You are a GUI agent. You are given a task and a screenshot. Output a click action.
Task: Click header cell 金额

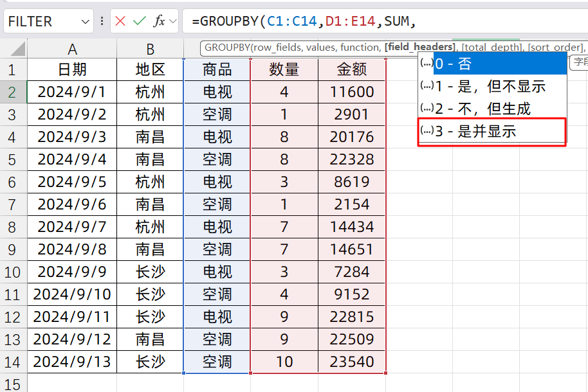click(352, 69)
